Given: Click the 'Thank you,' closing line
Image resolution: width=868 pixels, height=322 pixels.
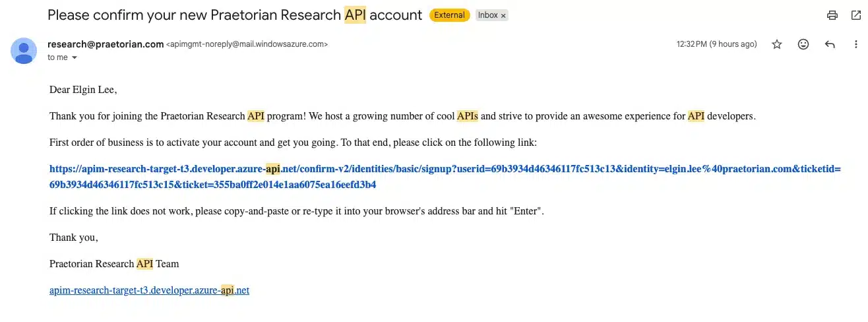Looking at the screenshot, I should [74, 238].
